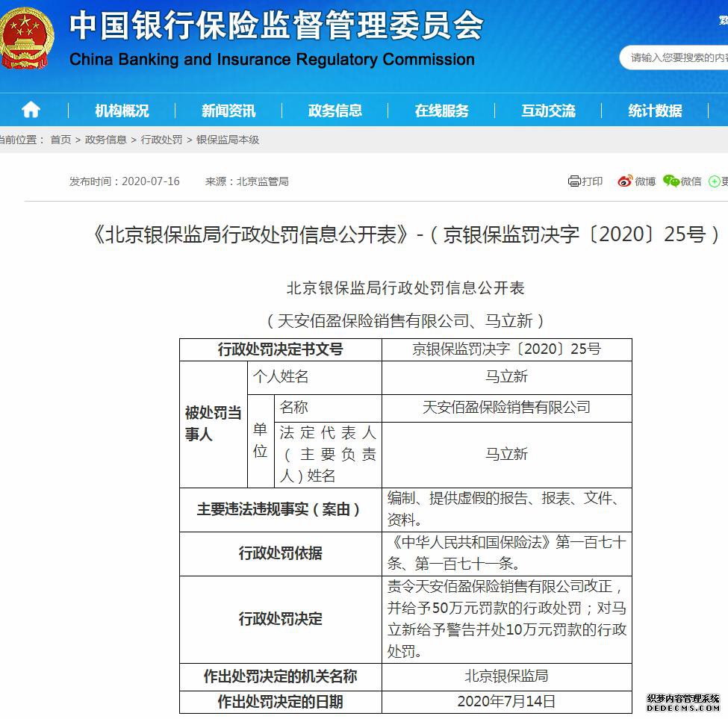Click the 主要违法违规事实（案由） header cell
Viewport: 728px width, 719px height.
281,510
